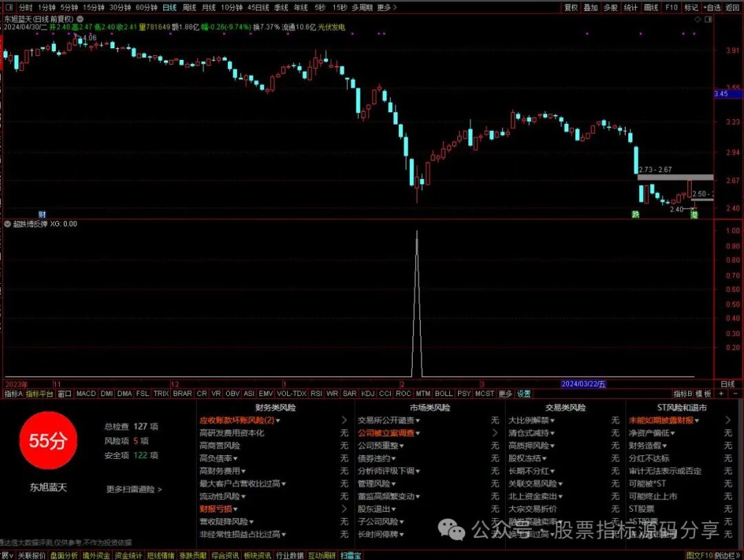Apply the KDJ indicator
The image size is (744, 560).
pos(368,393)
